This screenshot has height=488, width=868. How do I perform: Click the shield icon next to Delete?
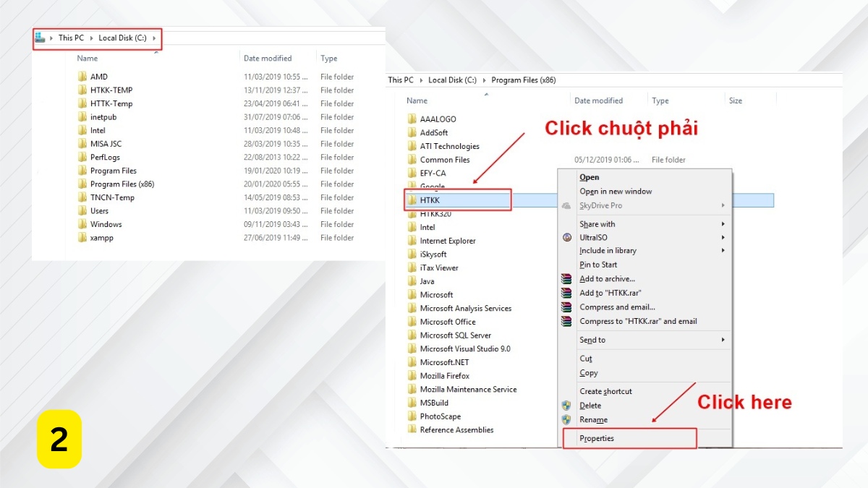pyautogui.click(x=567, y=406)
